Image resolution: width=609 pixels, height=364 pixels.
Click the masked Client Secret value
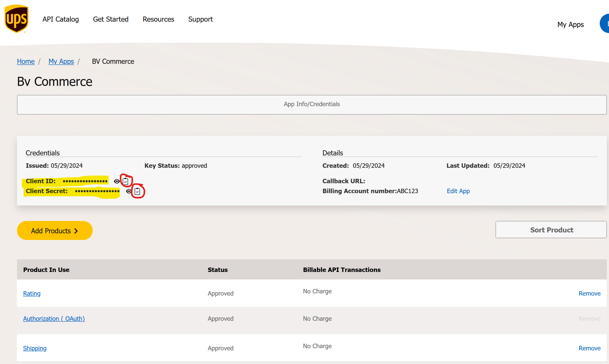point(97,191)
